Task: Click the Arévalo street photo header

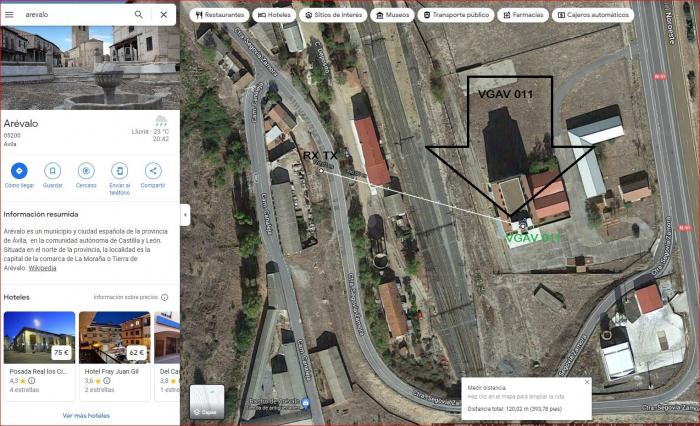Action: coord(90,68)
